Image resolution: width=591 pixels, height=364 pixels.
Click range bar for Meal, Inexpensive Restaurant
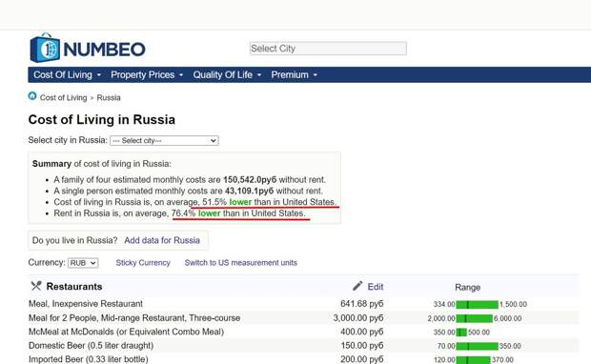(x=478, y=305)
